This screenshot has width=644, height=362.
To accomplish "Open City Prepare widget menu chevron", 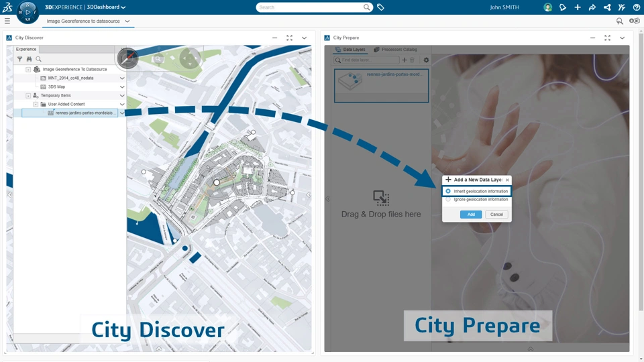I will (623, 38).
